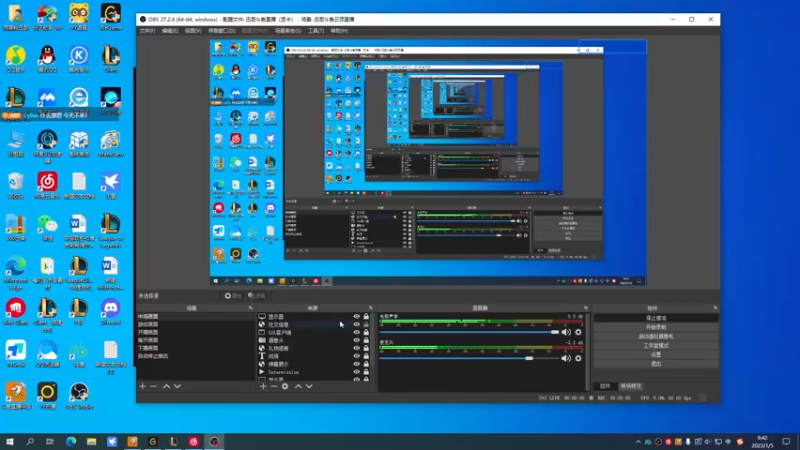
Task: Open the Windows Start menu
Action: pyautogui.click(x=10, y=441)
